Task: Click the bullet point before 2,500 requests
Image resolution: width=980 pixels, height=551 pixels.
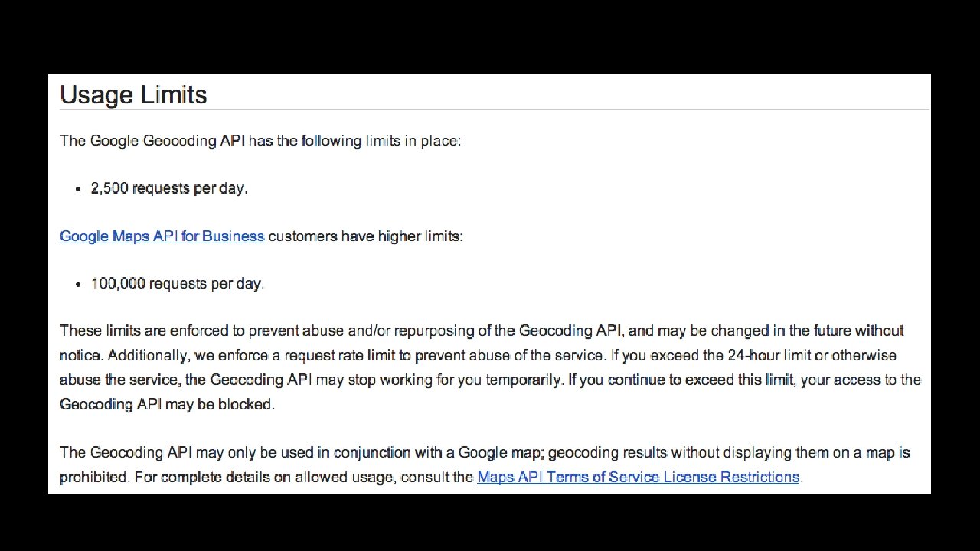Action: click(78, 189)
